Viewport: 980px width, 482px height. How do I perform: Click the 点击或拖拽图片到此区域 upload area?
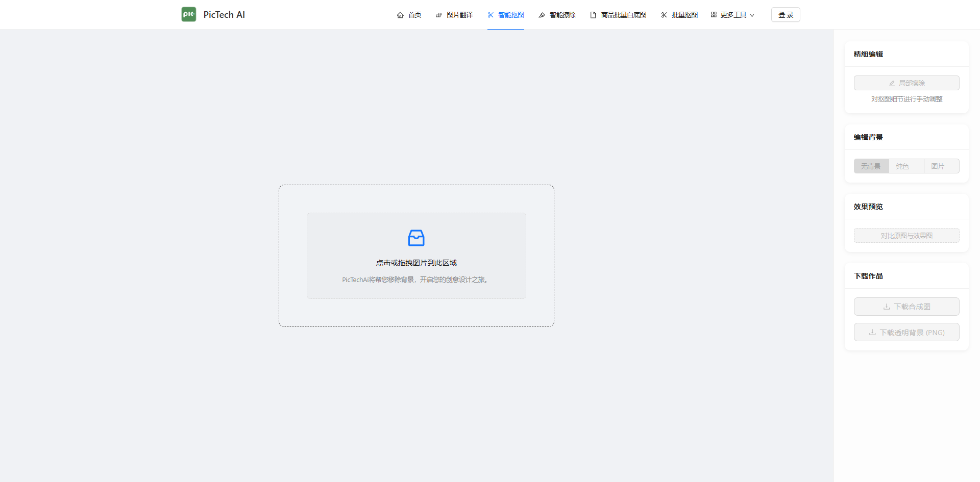coord(416,263)
